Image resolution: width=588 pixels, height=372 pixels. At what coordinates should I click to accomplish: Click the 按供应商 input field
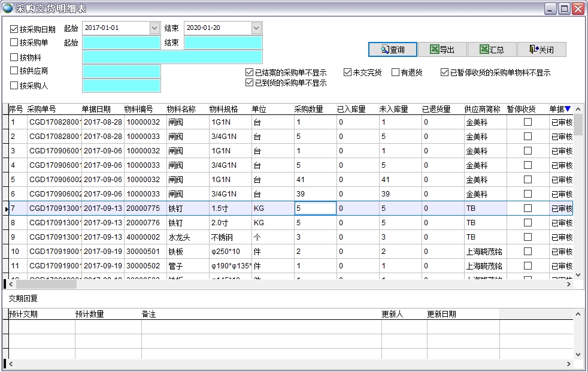pyautogui.click(x=122, y=71)
